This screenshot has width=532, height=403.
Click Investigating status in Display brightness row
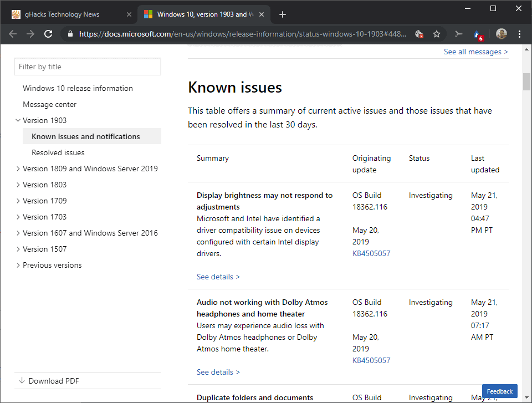[x=431, y=196]
